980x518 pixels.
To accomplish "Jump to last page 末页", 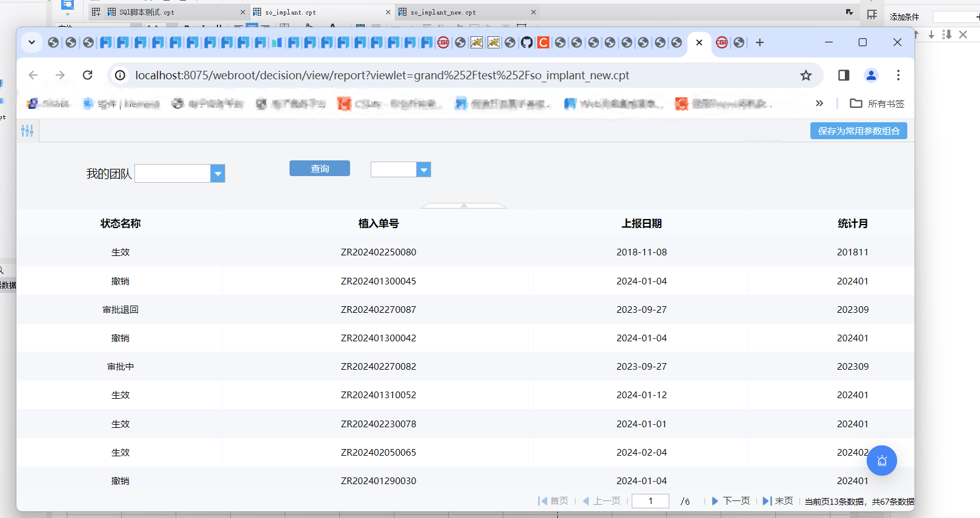I will 778,500.
